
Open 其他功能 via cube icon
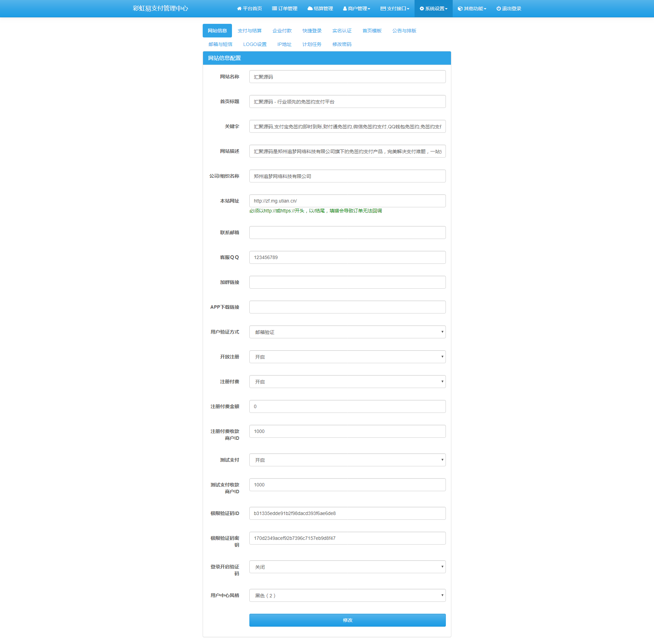460,9
